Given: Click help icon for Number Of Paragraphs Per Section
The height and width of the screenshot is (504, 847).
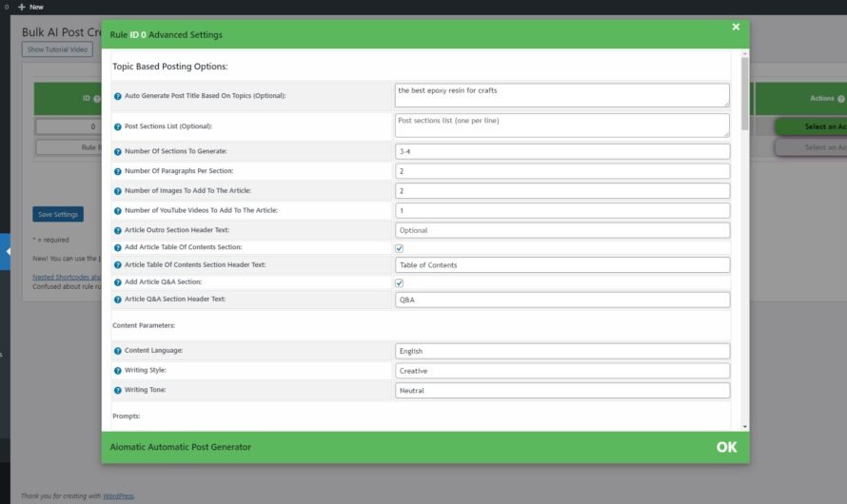Looking at the screenshot, I should pos(117,171).
